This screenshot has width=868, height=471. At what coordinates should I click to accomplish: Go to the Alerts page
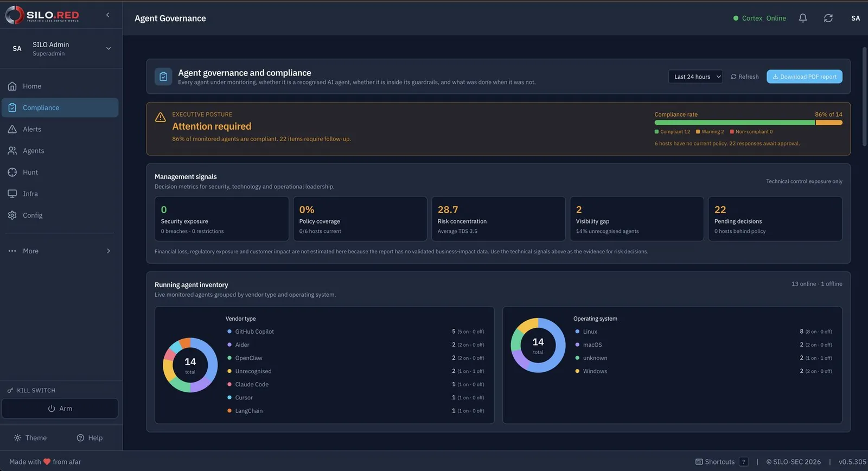tap(60, 129)
